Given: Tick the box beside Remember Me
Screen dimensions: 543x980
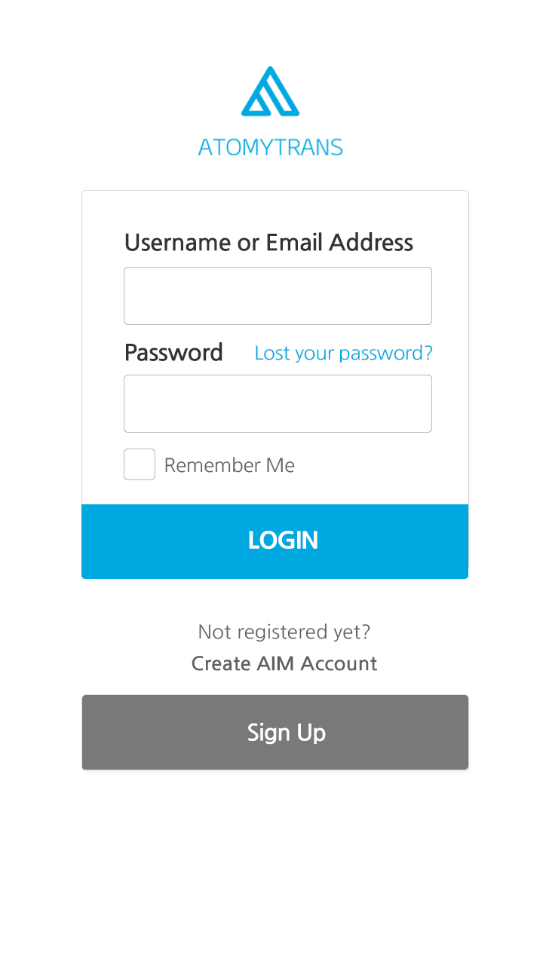Looking at the screenshot, I should tap(140, 464).
